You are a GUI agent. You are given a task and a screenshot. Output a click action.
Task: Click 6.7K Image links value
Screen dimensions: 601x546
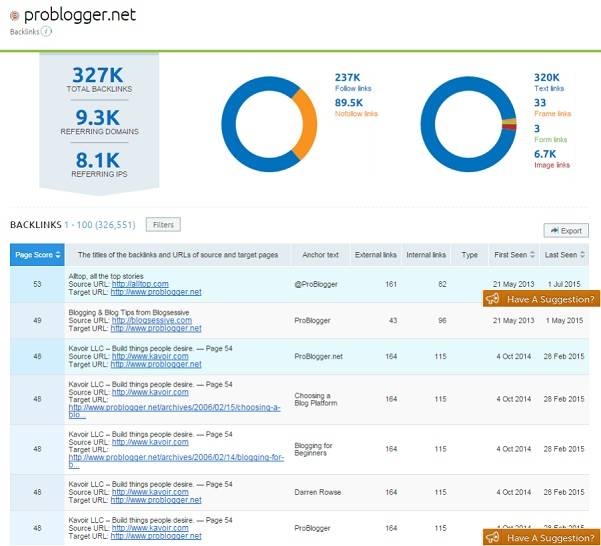point(545,154)
